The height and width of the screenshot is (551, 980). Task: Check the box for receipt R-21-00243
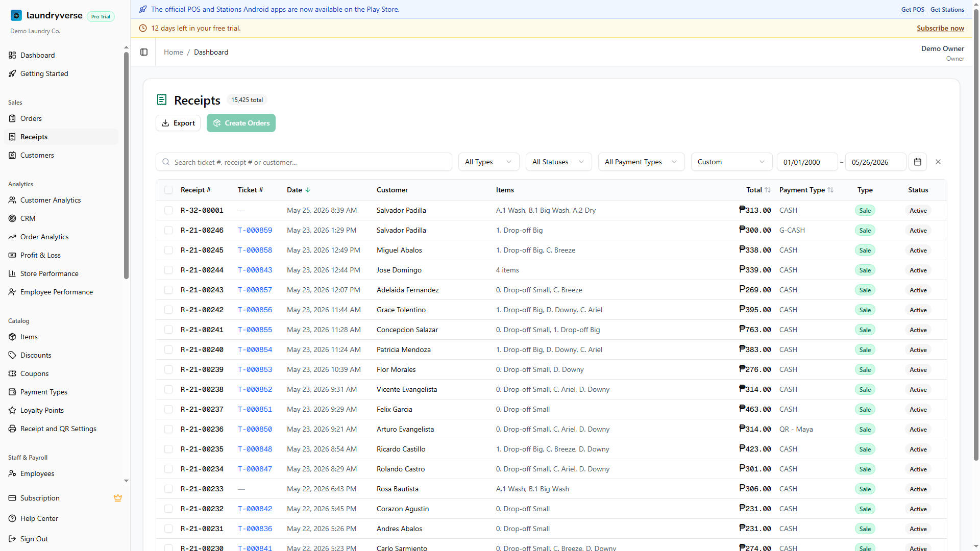click(x=168, y=290)
